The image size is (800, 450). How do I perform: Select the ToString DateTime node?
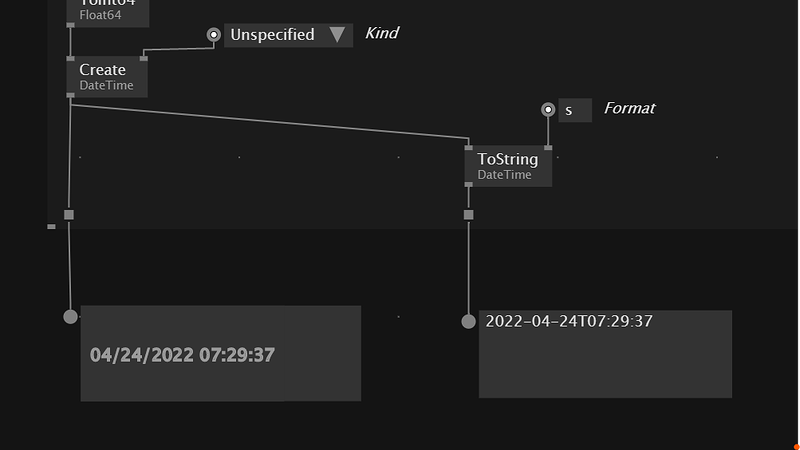point(508,166)
